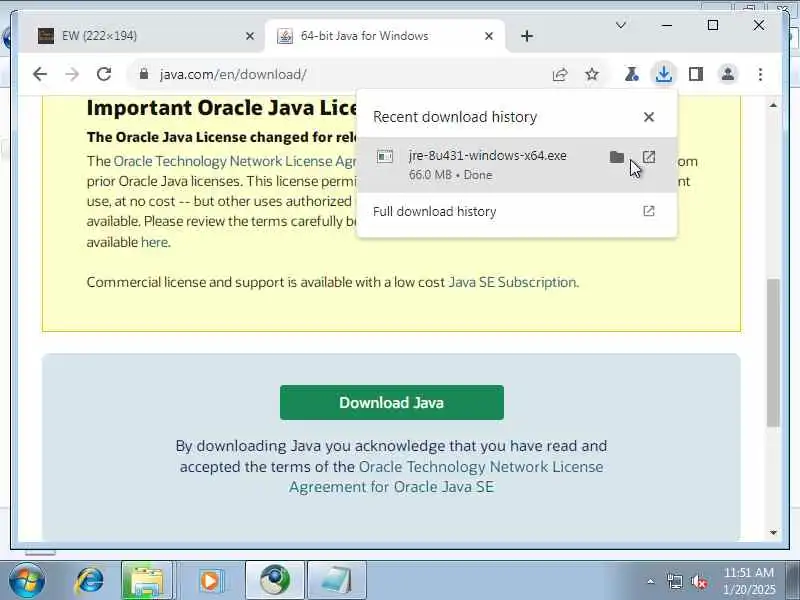800x600 pixels.
Task: Open the Oracle Technology Network License link in the yellow box
Action: 235,161
